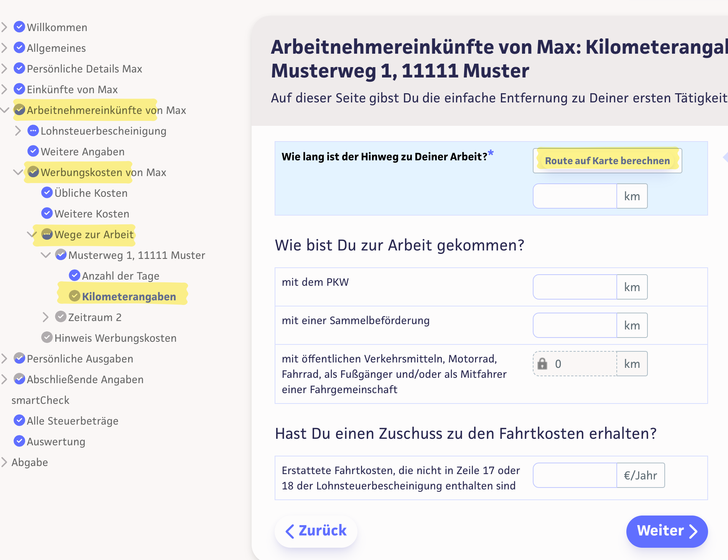Open Anzahl der Tage page

point(120,276)
